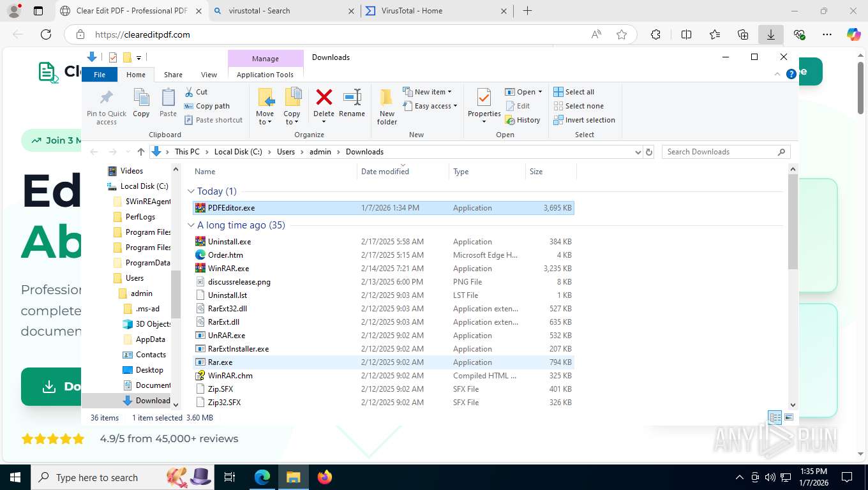
Task: Switch to details view button
Action: [775, 418]
